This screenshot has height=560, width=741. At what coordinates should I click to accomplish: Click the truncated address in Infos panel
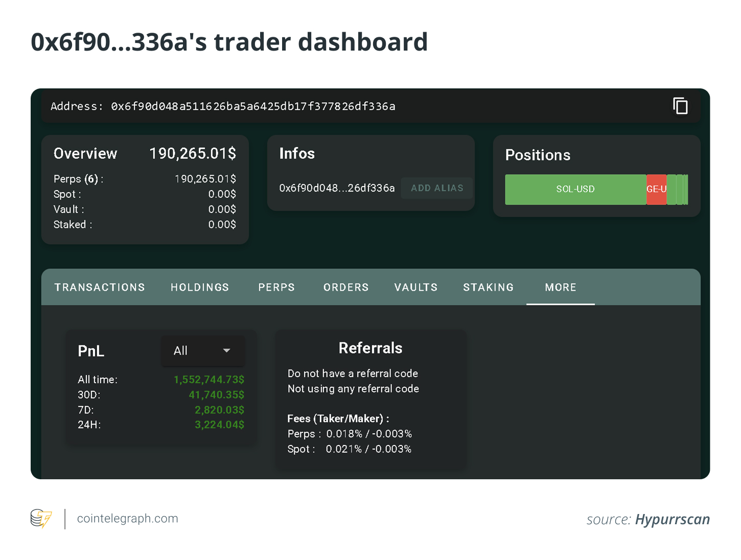click(x=336, y=188)
